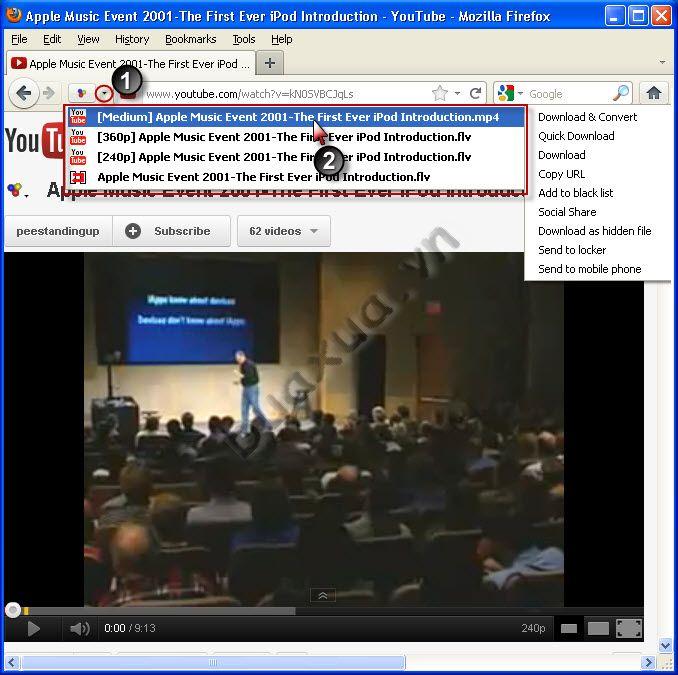Screen dimensions: 678x675
Task: Switch to small player size
Action: click(569, 628)
